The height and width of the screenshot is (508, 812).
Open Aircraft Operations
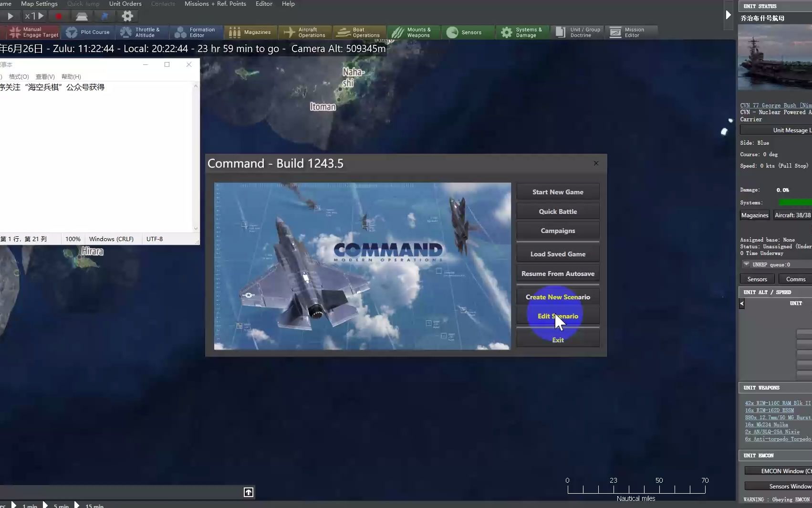coord(305,32)
